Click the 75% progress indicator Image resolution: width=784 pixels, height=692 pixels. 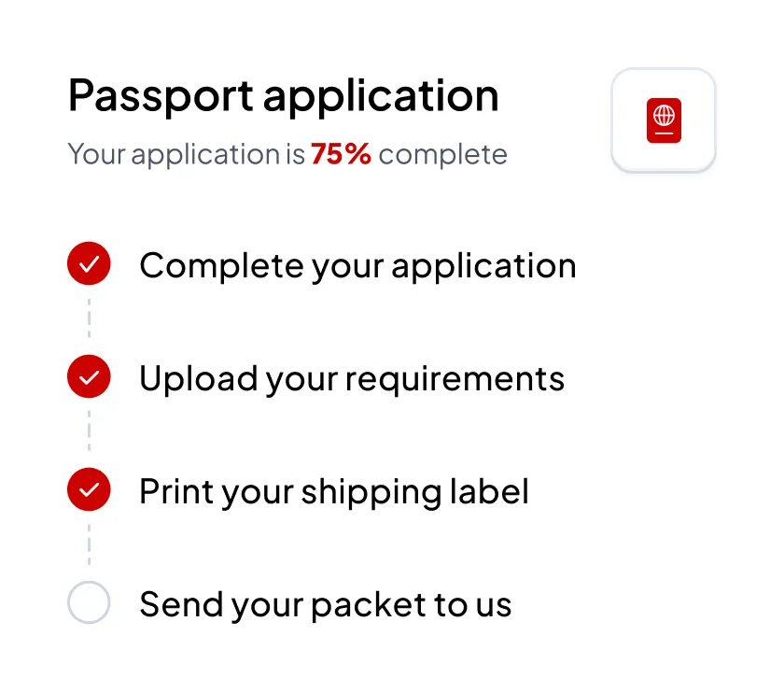[x=341, y=153]
